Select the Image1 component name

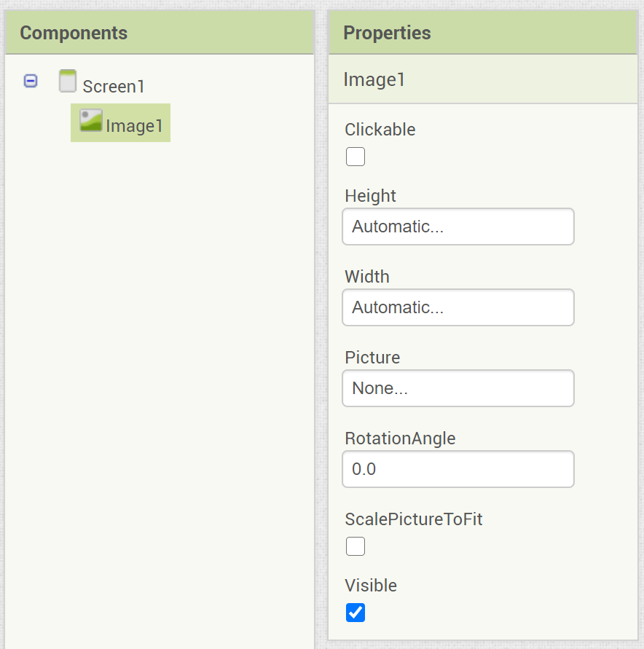[x=135, y=126]
